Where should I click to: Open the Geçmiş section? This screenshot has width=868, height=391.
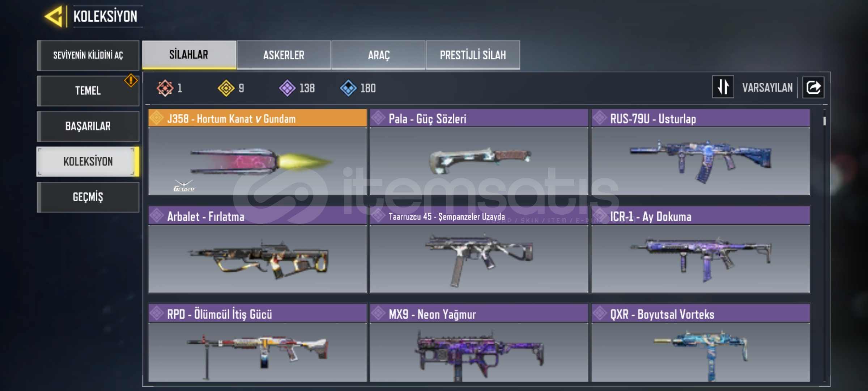pos(88,197)
